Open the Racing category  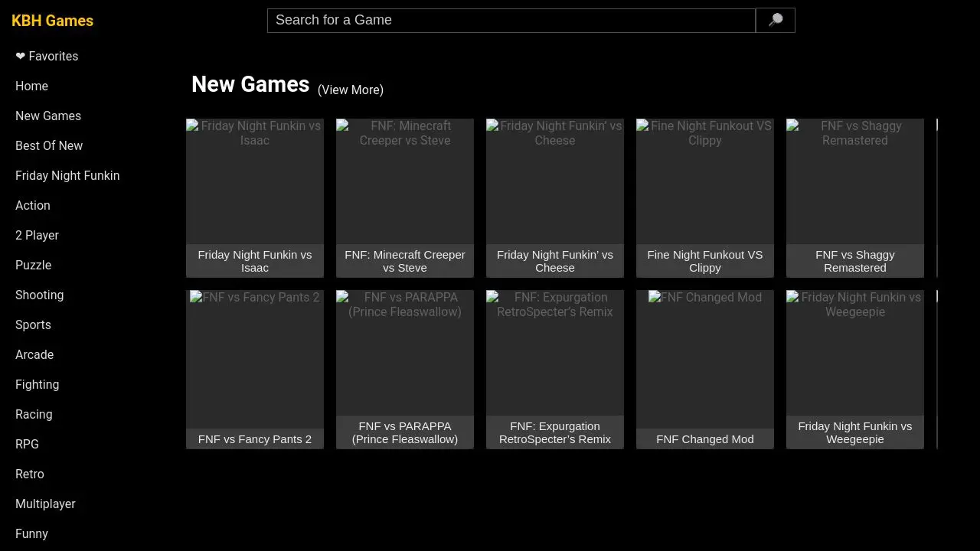pos(34,414)
